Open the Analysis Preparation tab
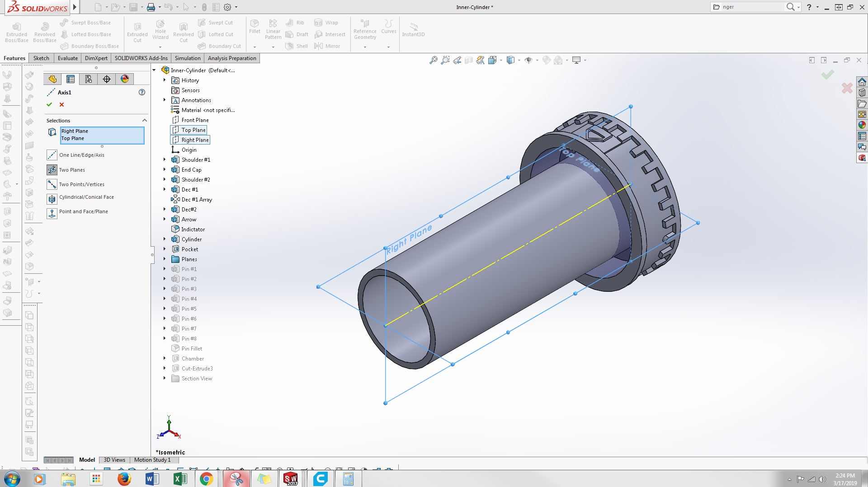This screenshot has height=487, width=868. [232, 58]
